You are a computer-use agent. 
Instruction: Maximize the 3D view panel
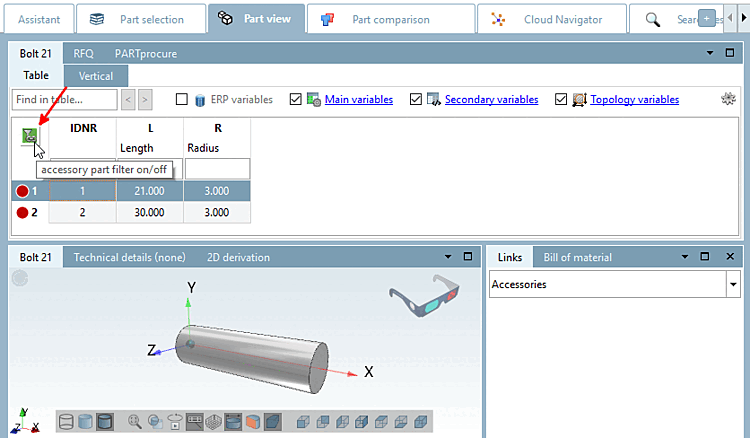[468, 257]
